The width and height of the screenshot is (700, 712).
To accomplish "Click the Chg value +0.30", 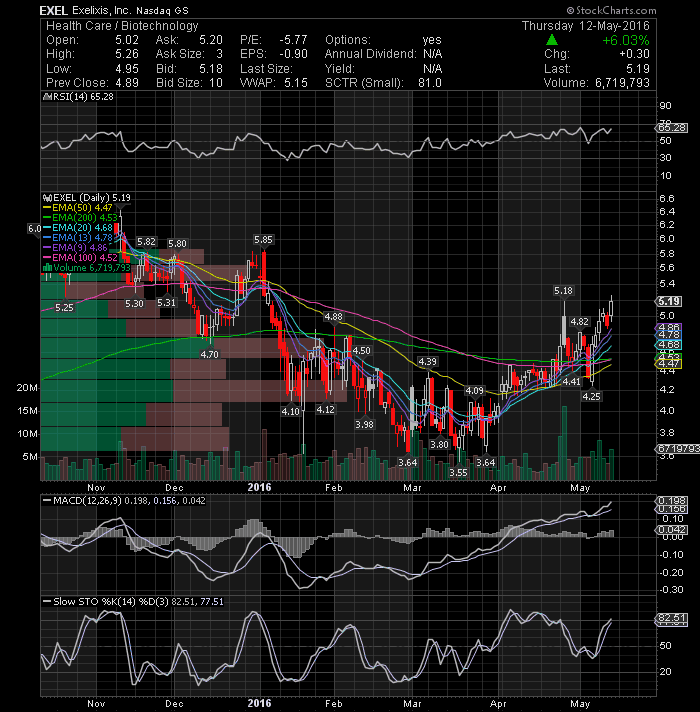I will 634,54.
